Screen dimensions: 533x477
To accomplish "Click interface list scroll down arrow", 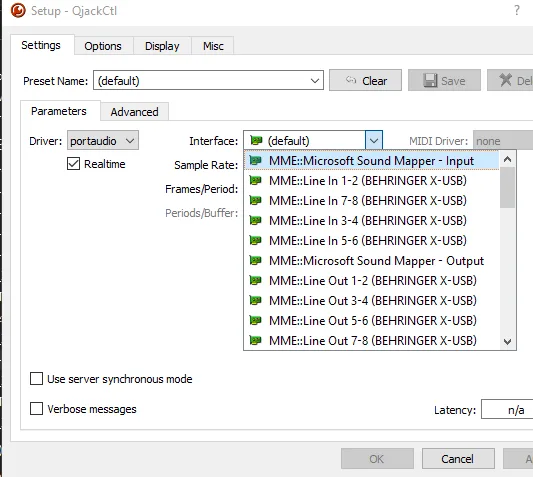I will click(508, 341).
